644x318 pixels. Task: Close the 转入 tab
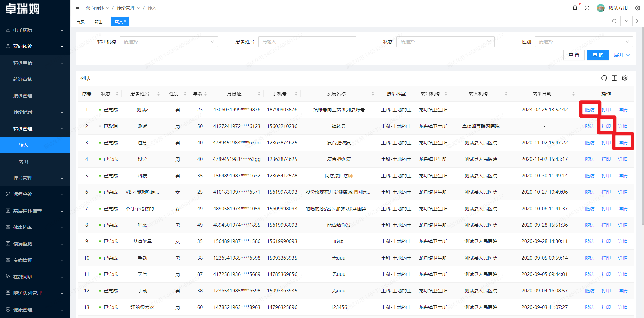pyautogui.click(x=125, y=21)
